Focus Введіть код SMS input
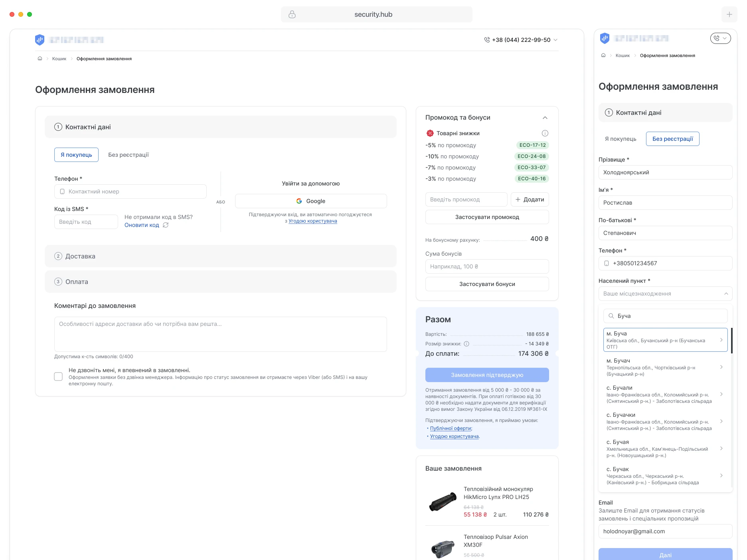 pyautogui.click(x=86, y=222)
